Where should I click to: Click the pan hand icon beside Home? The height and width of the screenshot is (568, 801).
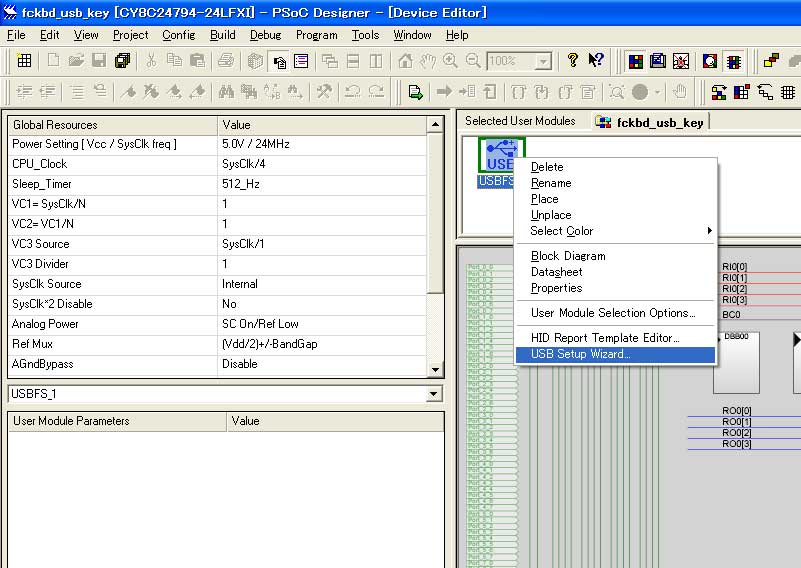point(428,61)
